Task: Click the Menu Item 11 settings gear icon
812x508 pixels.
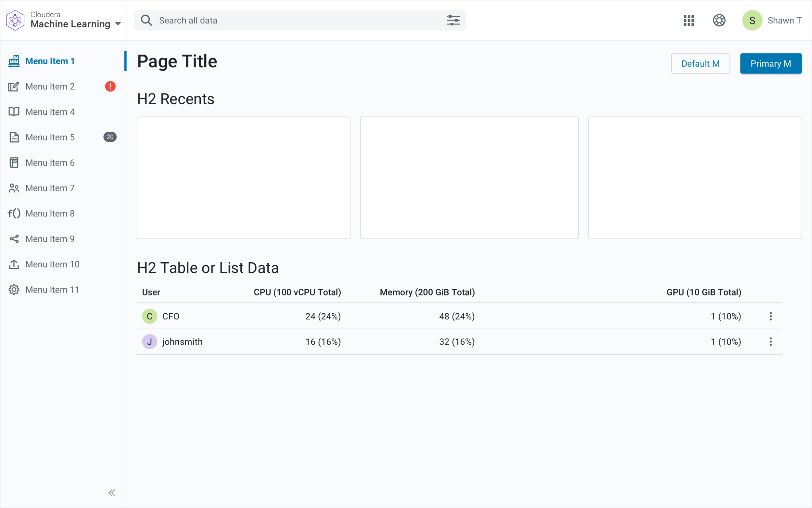Action: (x=14, y=290)
